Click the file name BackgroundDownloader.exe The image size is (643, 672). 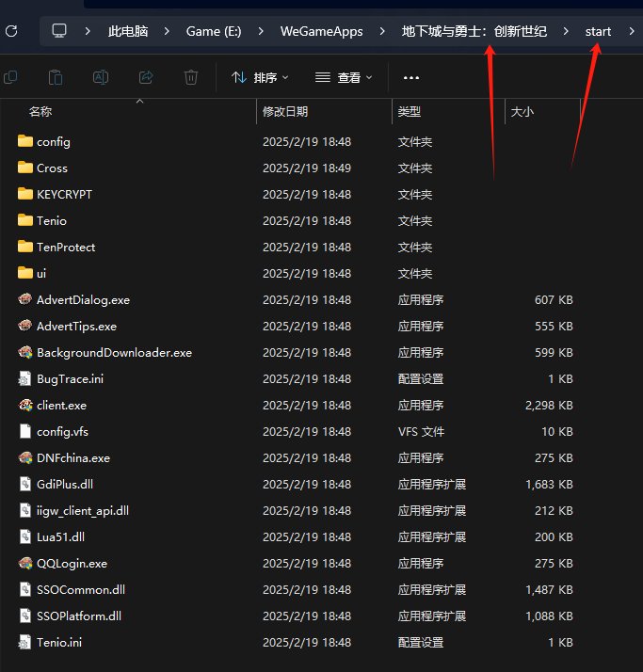tap(115, 353)
